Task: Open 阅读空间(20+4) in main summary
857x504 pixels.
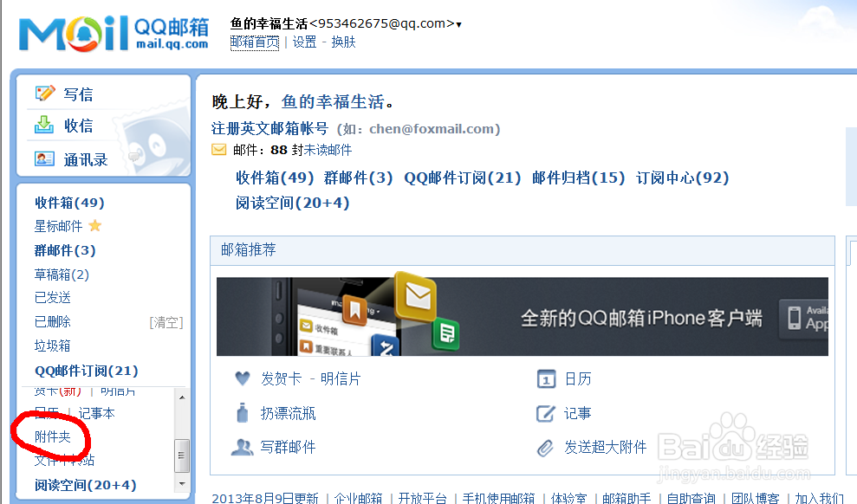Action: [x=292, y=203]
